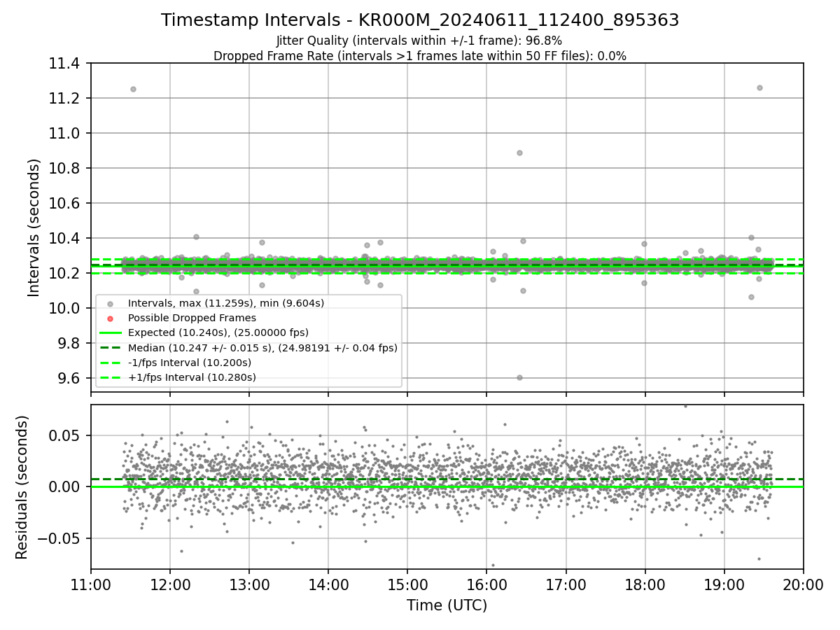Viewport: 840px width, 630px height.
Task: Click the 'Time (UTC)' x-axis label
Action: click(x=447, y=605)
